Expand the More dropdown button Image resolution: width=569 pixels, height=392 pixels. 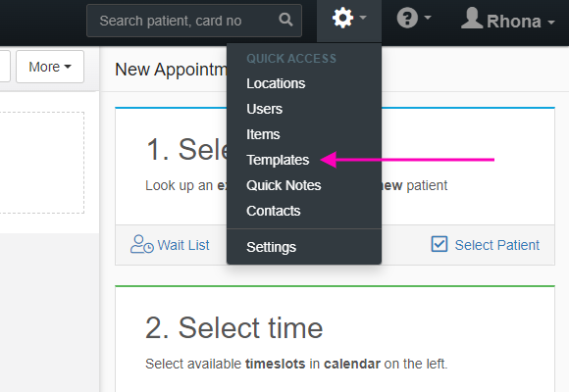pos(50,67)
